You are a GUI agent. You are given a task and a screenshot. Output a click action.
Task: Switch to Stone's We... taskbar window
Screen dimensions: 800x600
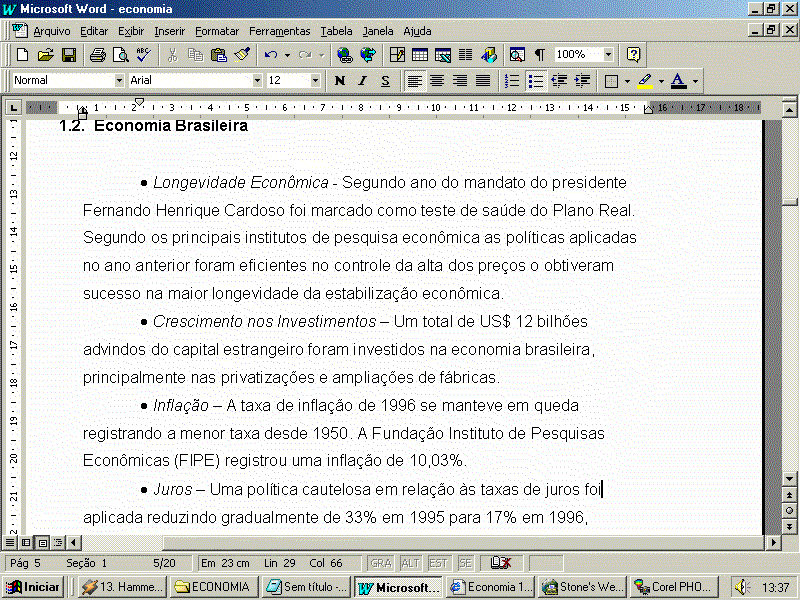[583, 587]
